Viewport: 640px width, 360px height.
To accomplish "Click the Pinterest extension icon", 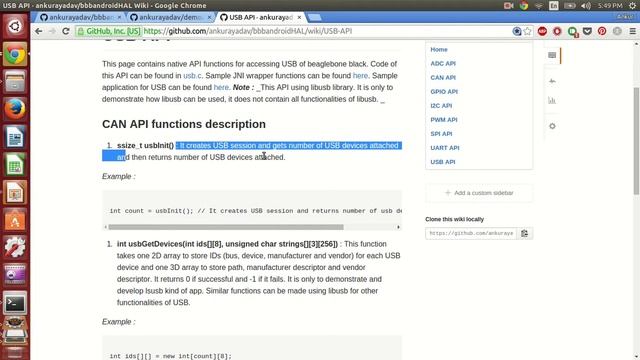I will [602, 31].
